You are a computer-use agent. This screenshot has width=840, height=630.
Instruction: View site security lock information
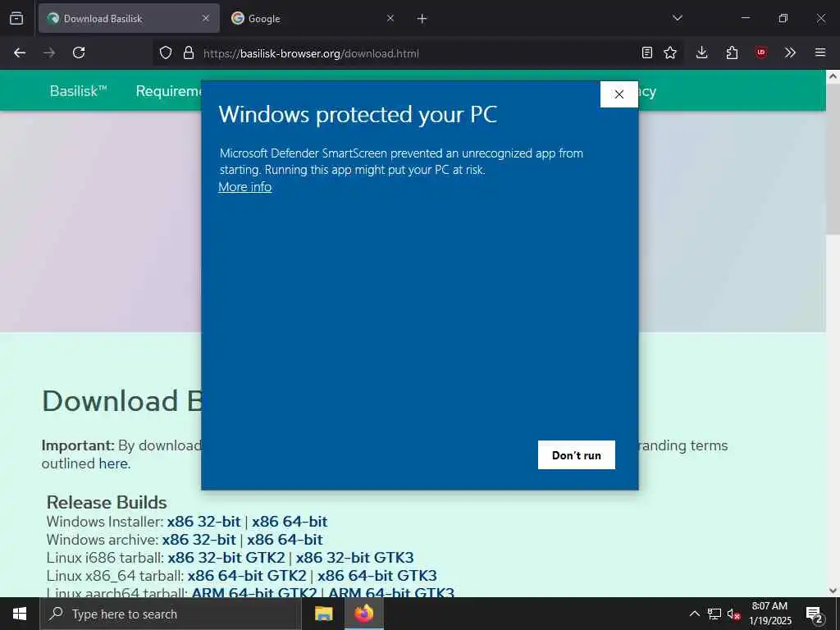click(x=188, y=53)
